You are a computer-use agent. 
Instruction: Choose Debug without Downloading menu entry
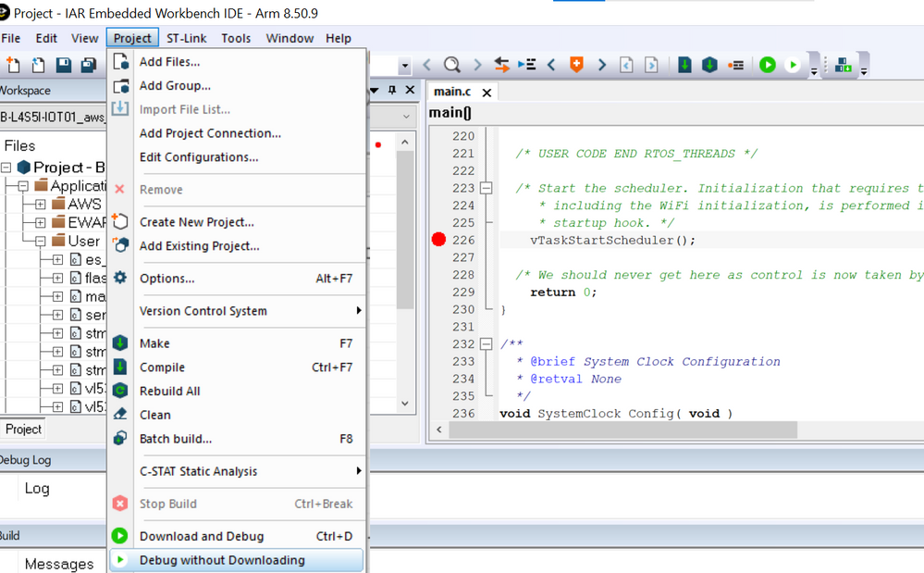pos(237,560)
